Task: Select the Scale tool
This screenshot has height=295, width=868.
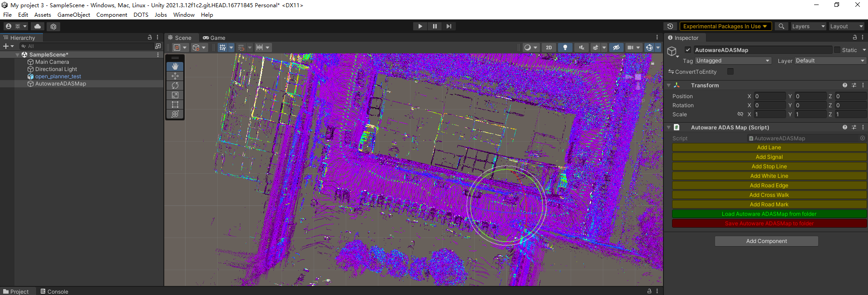Action: pyautogui.click(x=175, y=95)
